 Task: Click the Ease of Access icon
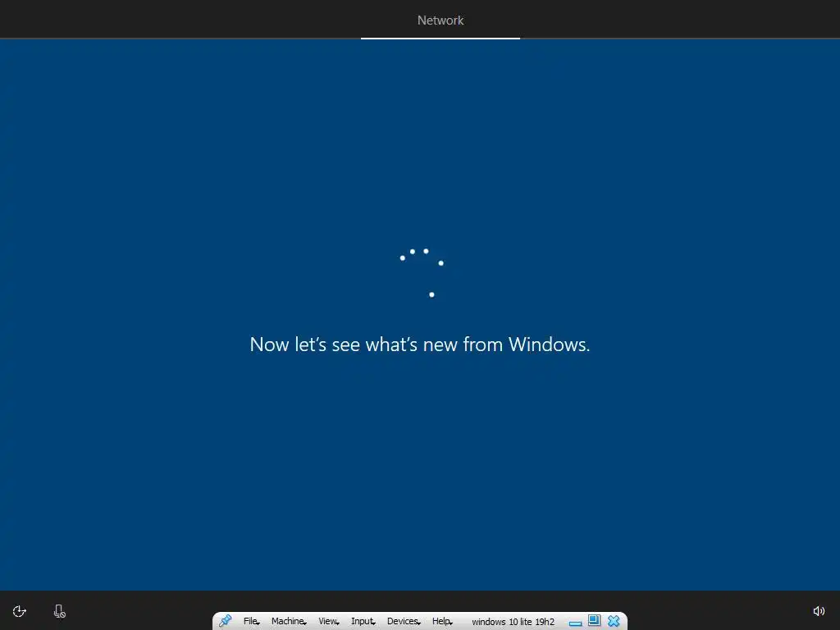tap(20, 611)
